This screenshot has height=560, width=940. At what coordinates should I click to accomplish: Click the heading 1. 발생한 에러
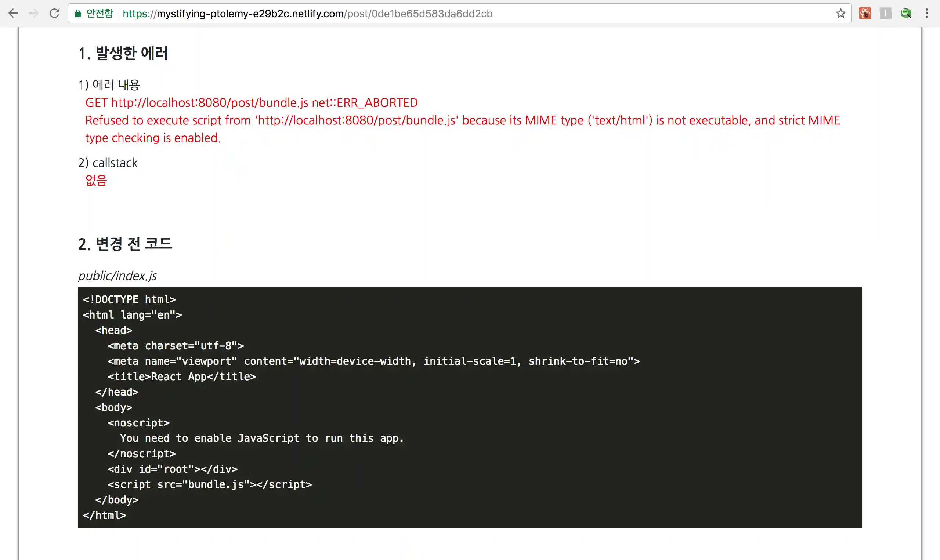[x=123, y=53]
